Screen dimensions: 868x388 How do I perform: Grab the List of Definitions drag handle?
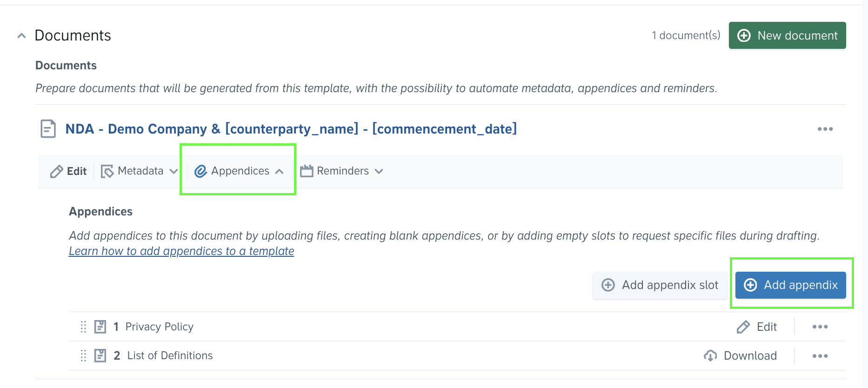(x=83, y=356)
